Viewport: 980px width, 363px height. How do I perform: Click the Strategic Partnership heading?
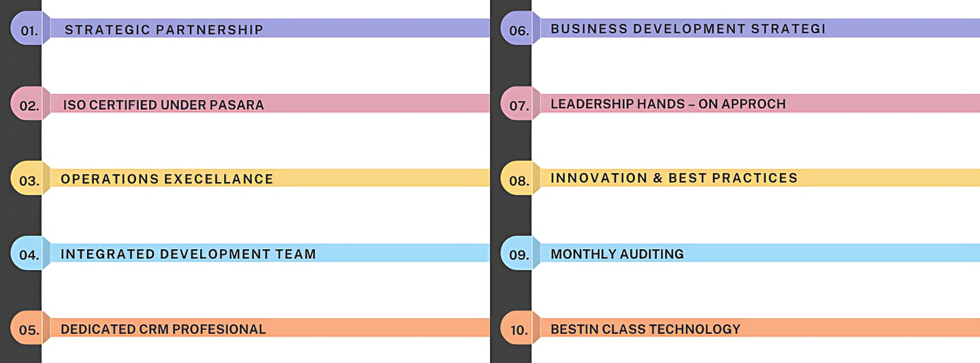(x=163, y=29)
